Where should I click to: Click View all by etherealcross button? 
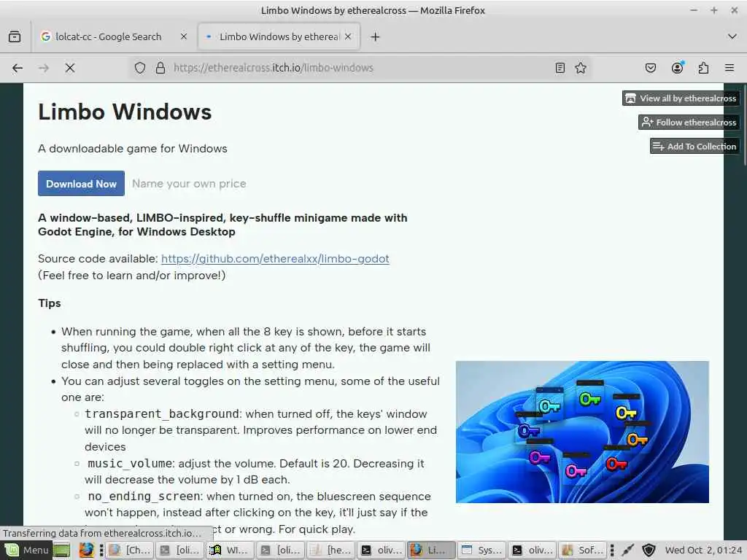click(x=681, y=98)
